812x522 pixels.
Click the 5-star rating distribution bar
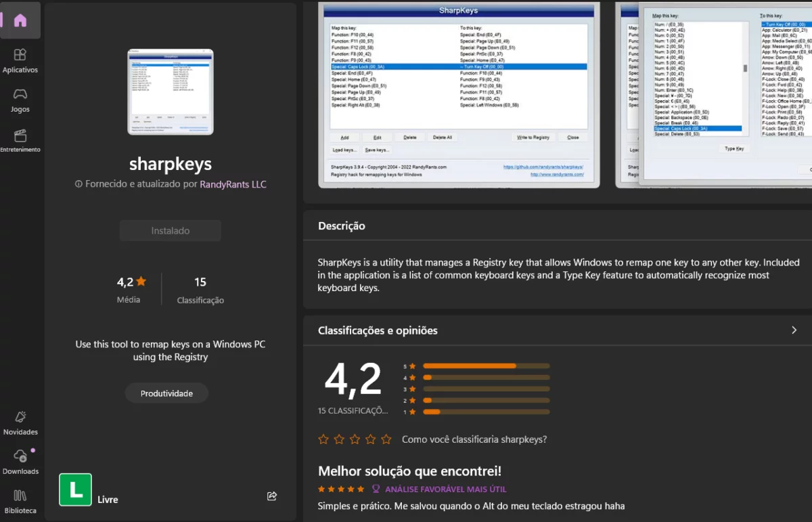486,366
